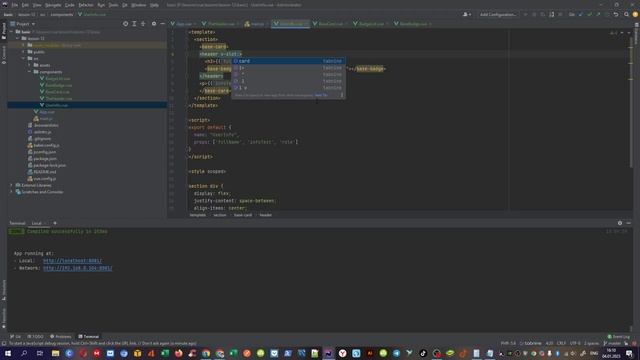Viewport: 640px width, 360px height.
Task: Collapse the lesson 11 folder
Action: pyautogui.click(x=18, y=38)
